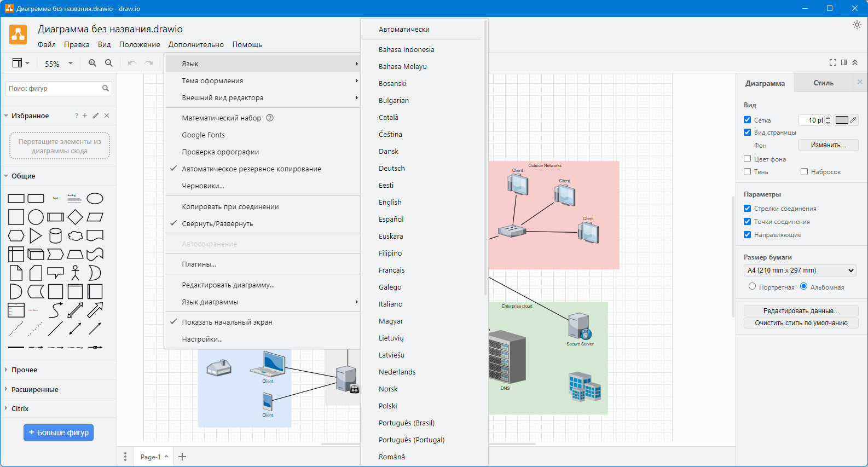This screenshot has height=467, width=868.
Task: Collapse the toolbar with double-chevron icon
Action: pyautogui.click(x=855, y=62)
